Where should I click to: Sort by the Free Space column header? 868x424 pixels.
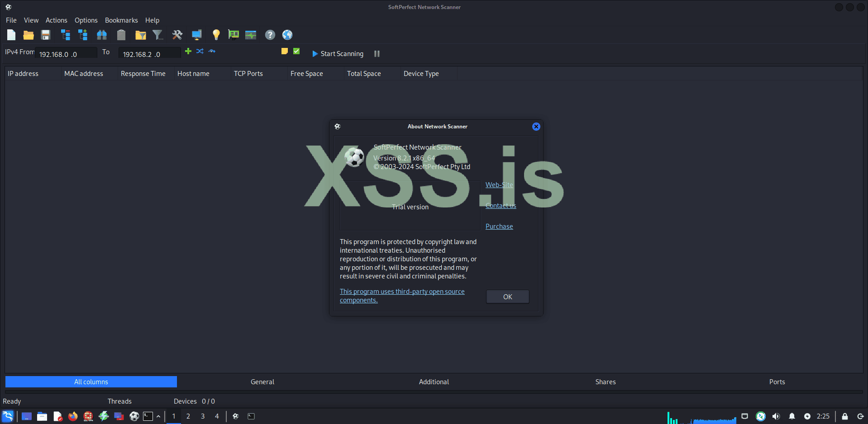(316, 74)
